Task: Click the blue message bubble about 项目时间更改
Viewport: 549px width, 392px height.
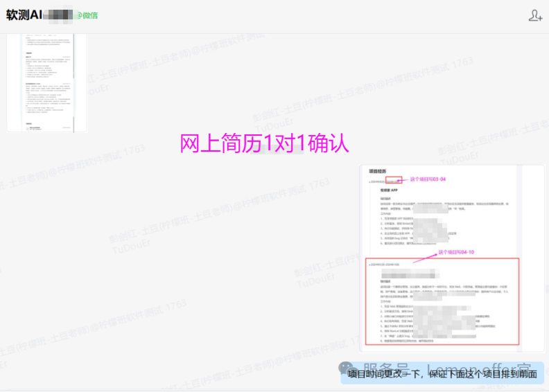Action: (x=442, y=374)
